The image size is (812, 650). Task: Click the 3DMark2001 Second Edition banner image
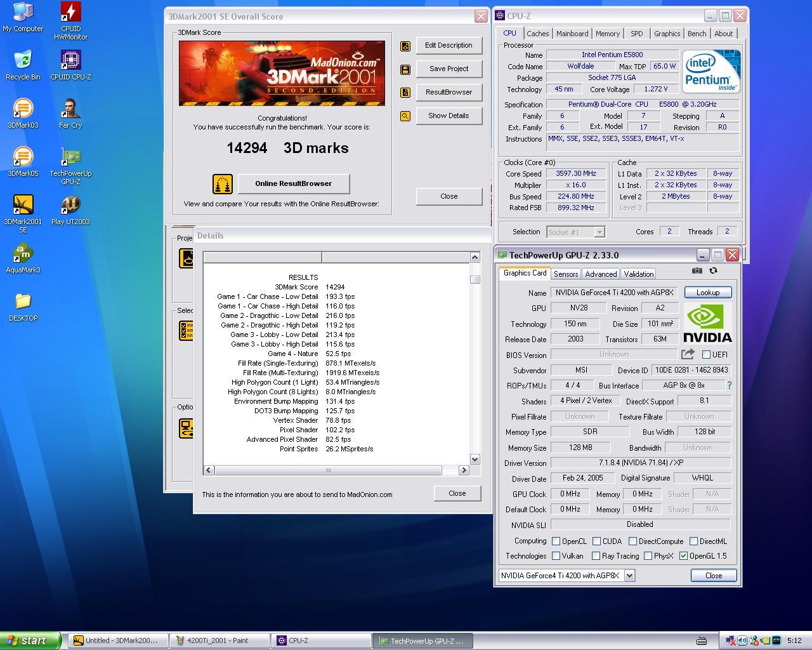[x=282, y=73]
